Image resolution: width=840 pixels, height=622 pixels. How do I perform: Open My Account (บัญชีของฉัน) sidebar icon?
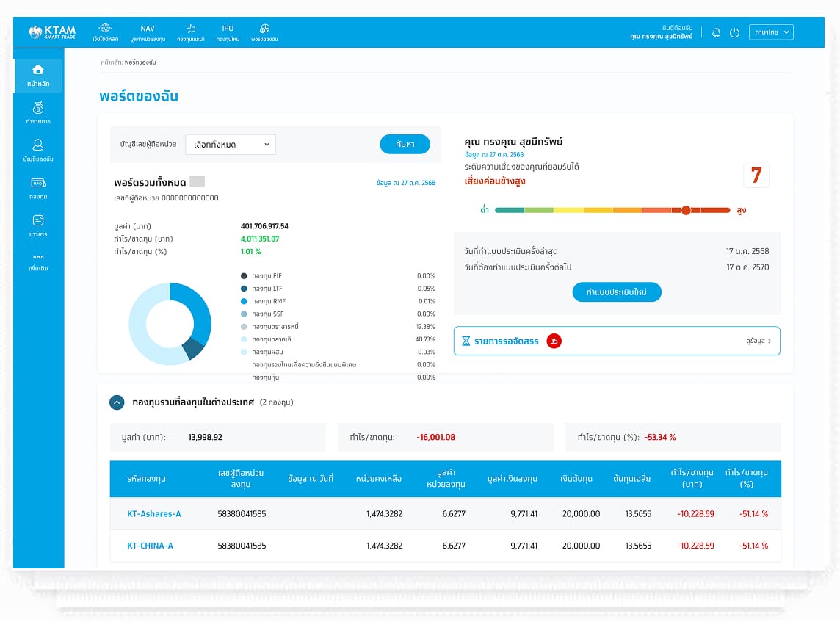(x=38, y=145)
